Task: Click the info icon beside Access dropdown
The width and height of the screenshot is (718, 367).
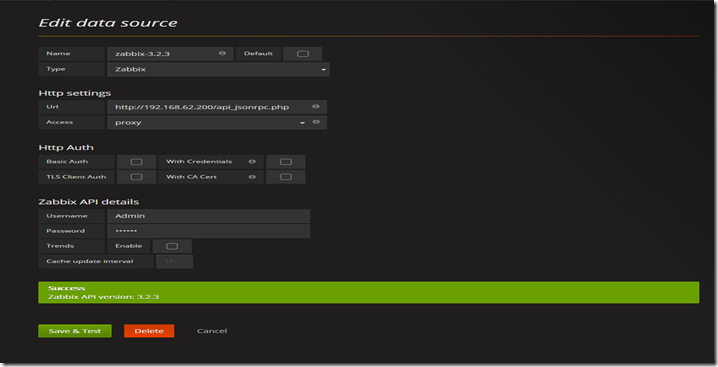Action: click(315, 122)
